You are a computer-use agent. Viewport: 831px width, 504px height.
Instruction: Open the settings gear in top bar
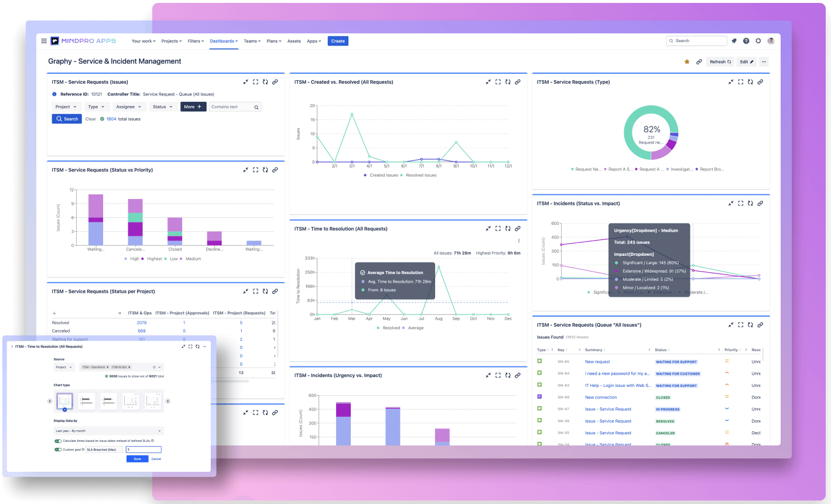coord(758,41)
